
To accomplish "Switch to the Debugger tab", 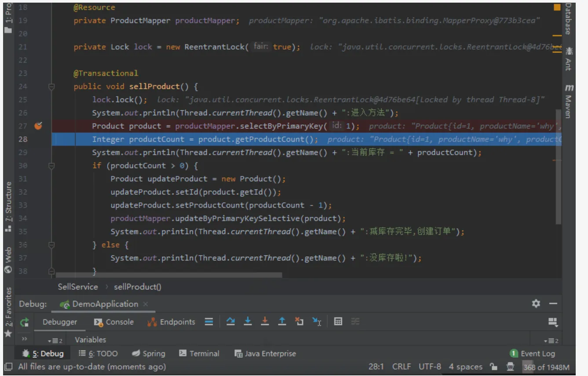I will pyautogui.click(x=60, y=322).
